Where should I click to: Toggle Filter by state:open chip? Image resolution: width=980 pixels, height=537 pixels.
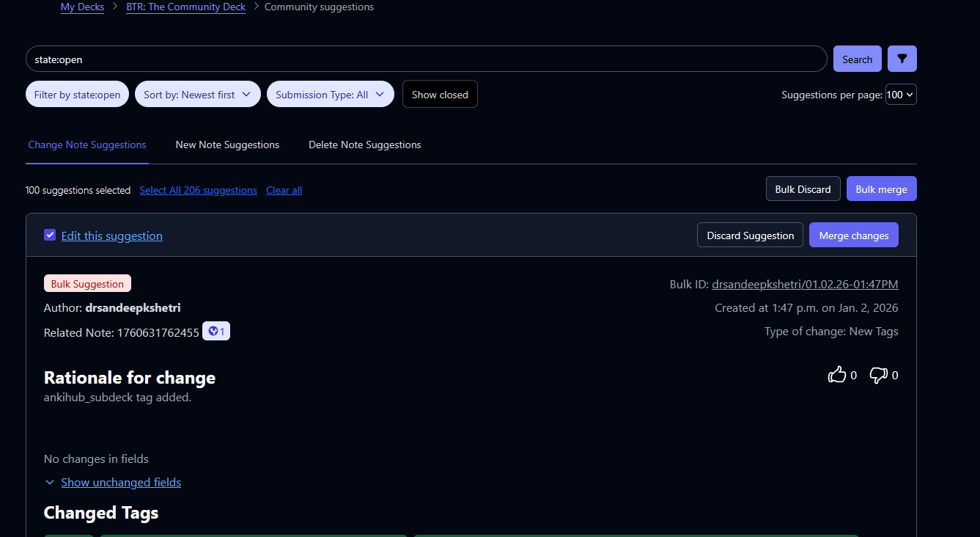pyautogui.click(x=77, y=95)
